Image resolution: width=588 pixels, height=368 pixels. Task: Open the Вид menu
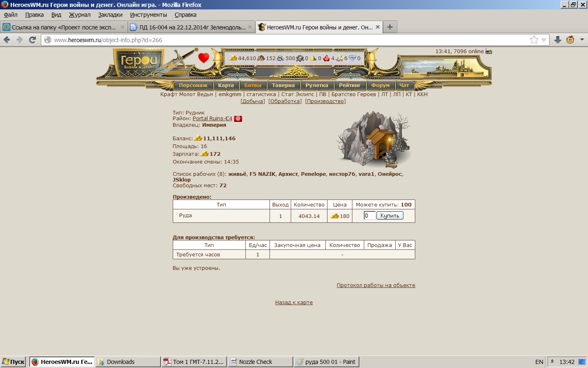[56, 15]
